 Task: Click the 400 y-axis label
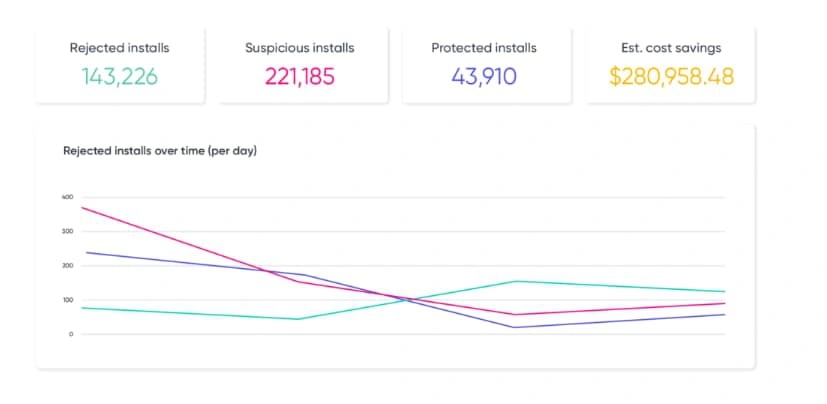tap(68, 198)
